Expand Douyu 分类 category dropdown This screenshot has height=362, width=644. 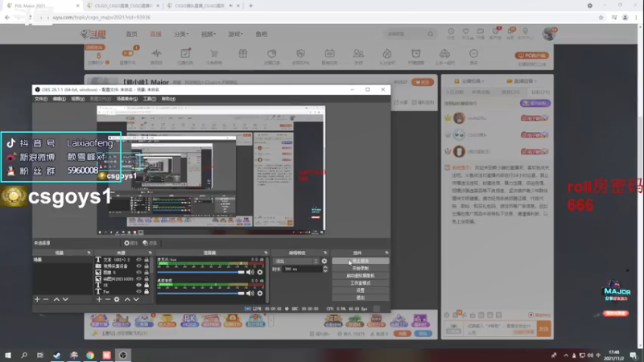click(x=181, y=34)
